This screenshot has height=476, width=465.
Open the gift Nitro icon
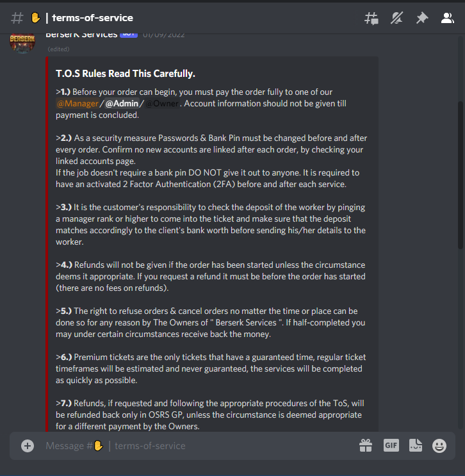pos(366,446)
